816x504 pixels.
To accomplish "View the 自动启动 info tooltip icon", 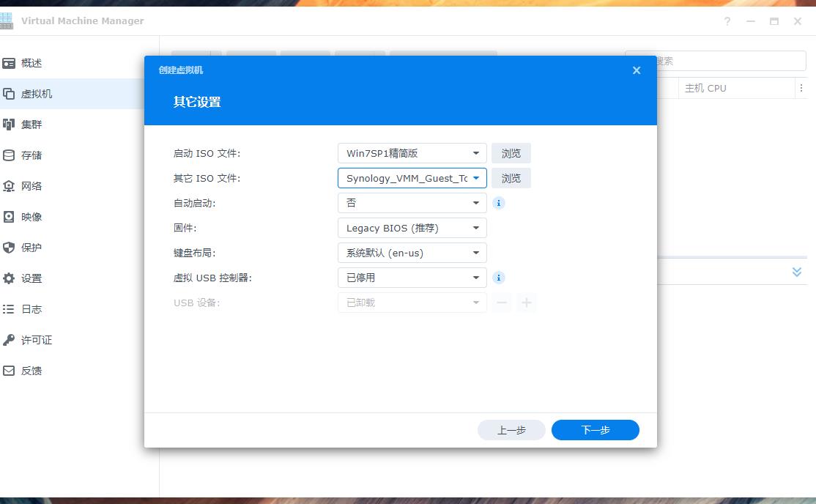I will pos(499,203).
